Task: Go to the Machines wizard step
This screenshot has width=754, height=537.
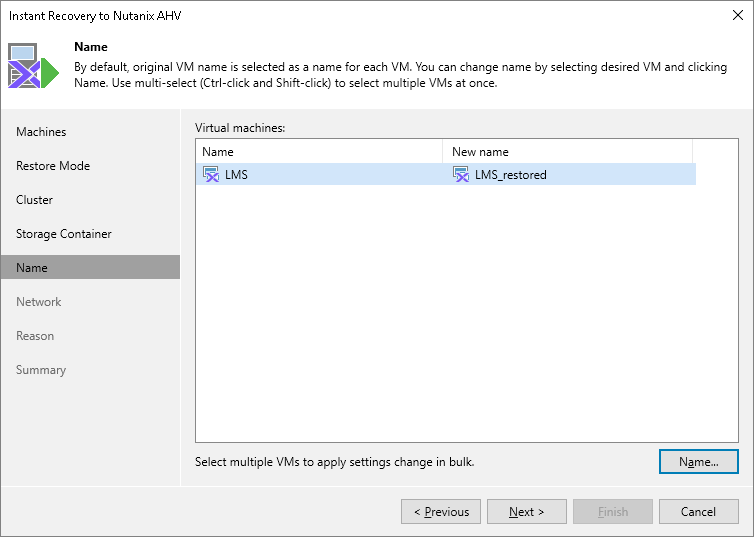Action: (x=41, y=132)
